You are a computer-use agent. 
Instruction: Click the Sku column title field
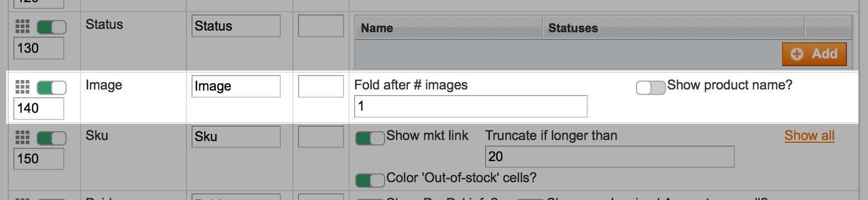(236, 137)
